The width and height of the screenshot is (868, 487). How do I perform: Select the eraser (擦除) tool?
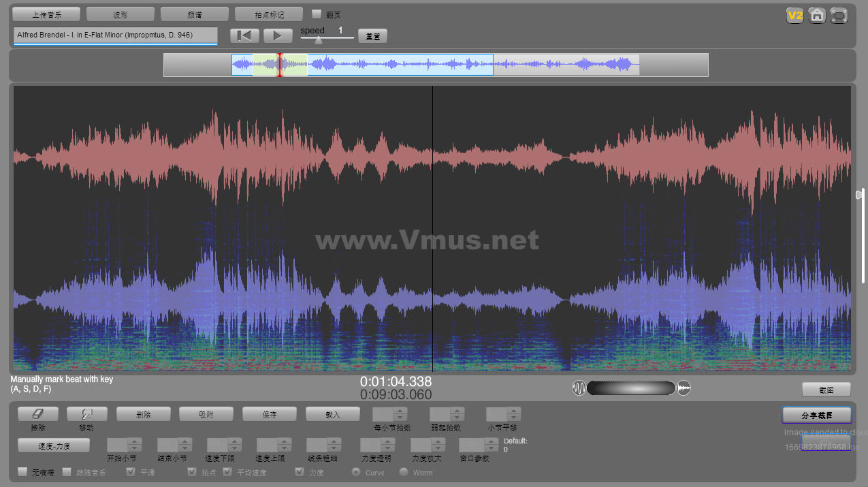click(x=38, y=414)
